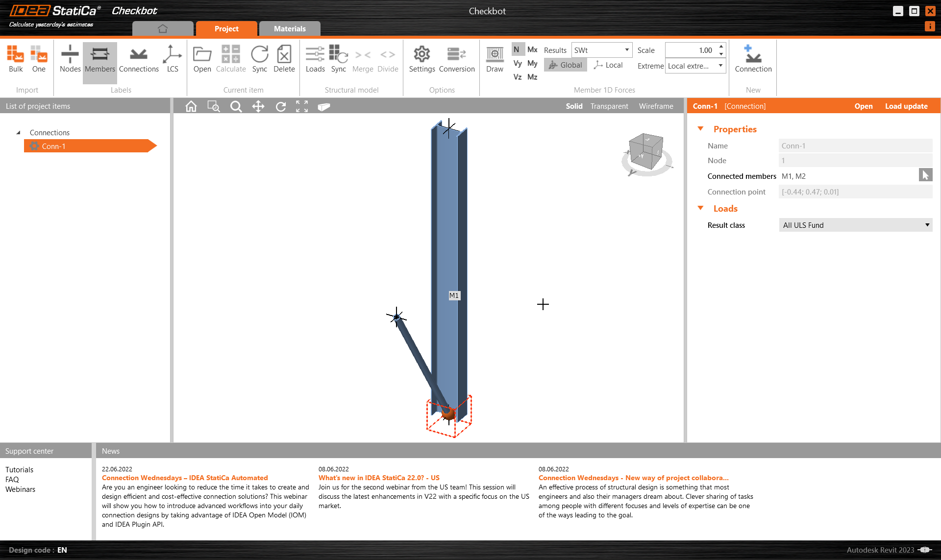Create a new Connection

(x=753, y=60)
